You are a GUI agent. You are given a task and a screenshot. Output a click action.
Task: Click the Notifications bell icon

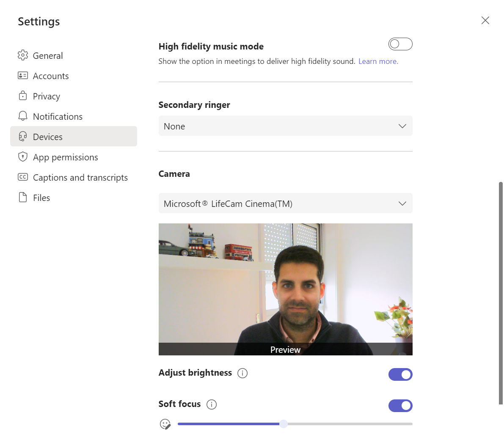[x=23, y=116]
